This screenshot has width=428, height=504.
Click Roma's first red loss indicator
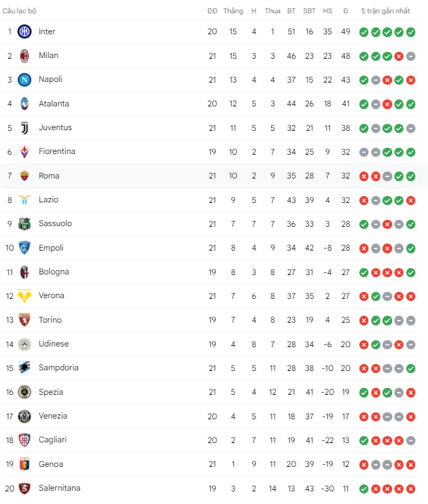click(x=364, y=176)
